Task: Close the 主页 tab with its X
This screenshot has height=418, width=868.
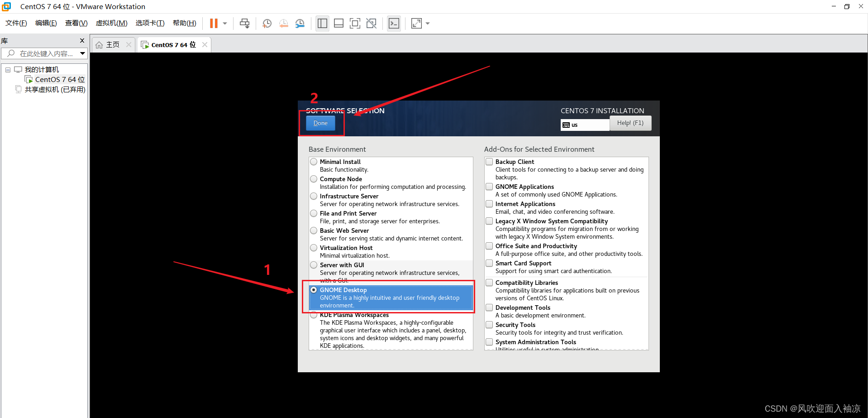Action: tap(129, 44)
